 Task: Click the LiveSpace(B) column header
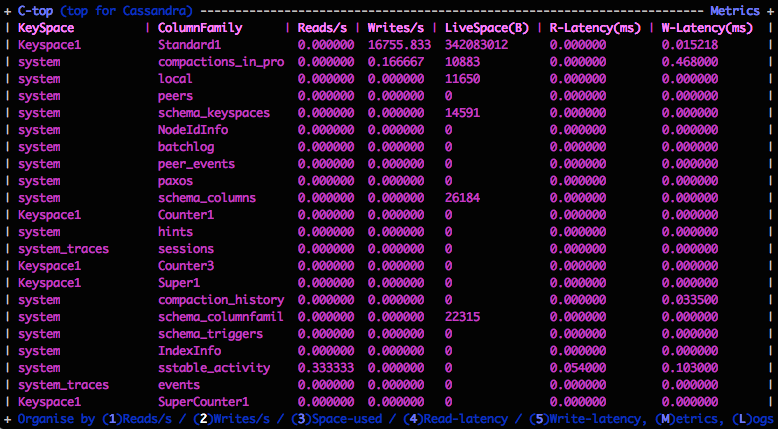pyautogui.click(x=487, y=28)
